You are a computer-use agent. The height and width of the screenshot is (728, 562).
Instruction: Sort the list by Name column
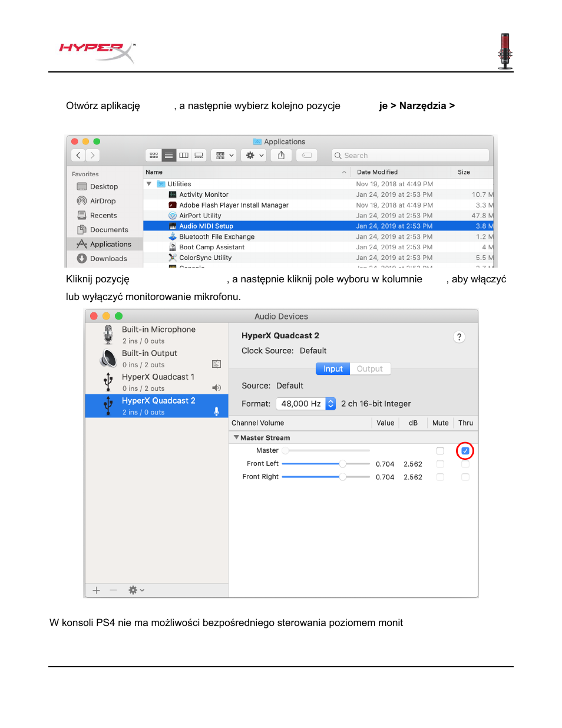[247, 172]
